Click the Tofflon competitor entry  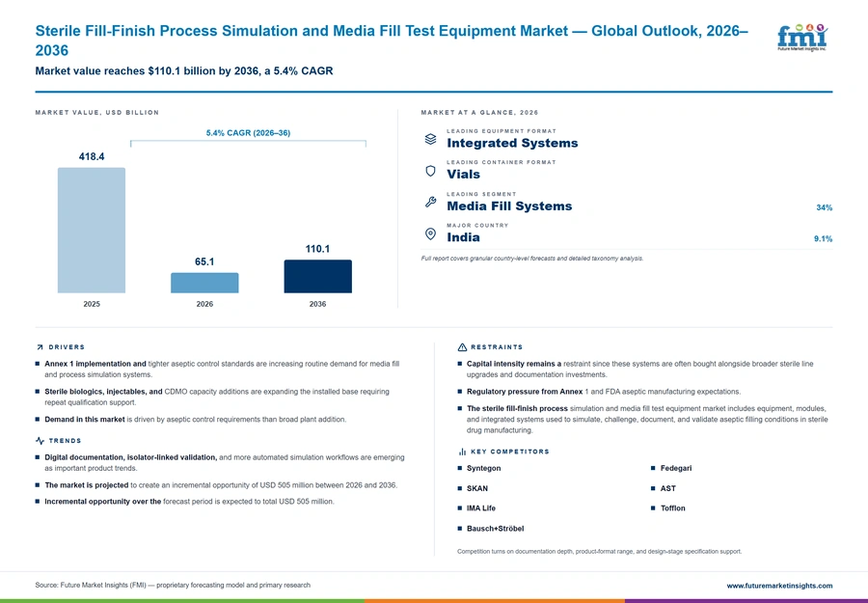672,508
